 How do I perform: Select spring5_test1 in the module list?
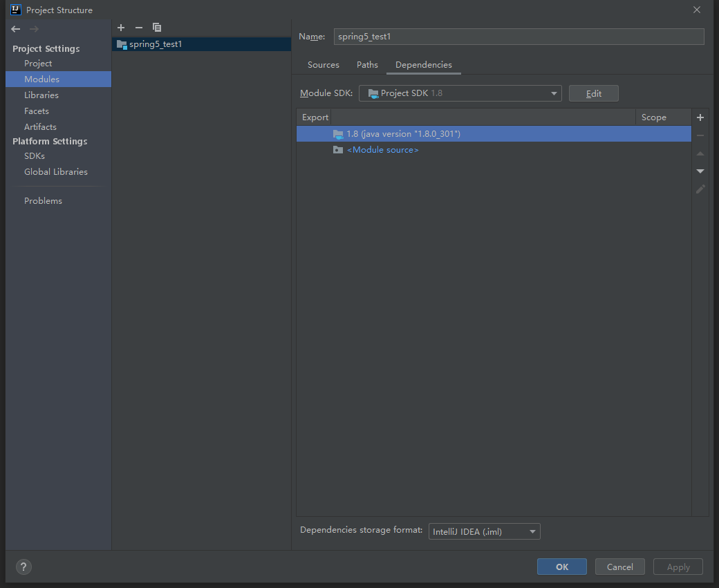[201, 44]
